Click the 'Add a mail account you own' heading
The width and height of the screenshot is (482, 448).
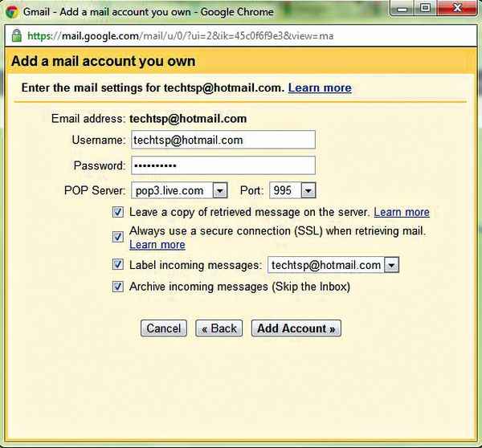pos(104,61)
